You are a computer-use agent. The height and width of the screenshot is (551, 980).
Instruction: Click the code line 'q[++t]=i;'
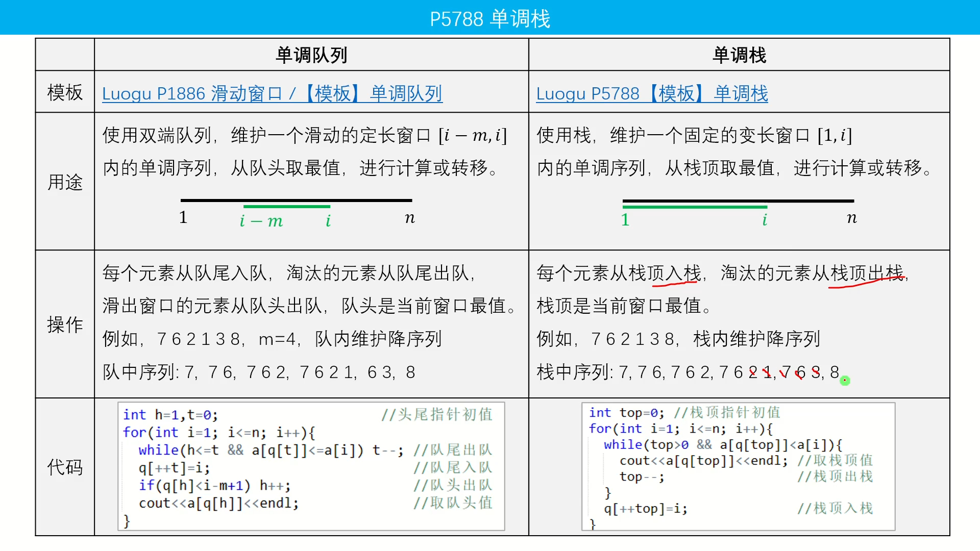click(x=174, y=468)
